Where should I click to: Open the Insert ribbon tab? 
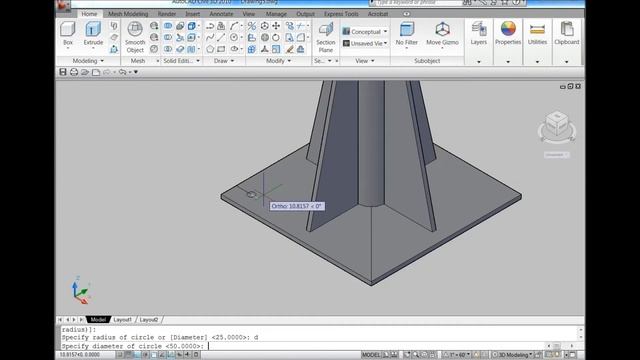(x=192, y=14)
